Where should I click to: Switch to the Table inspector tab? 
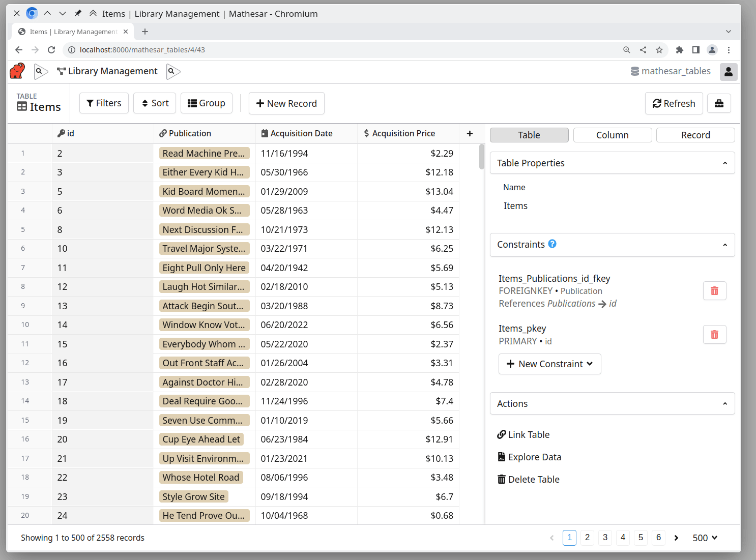click(x=529, y=135)
